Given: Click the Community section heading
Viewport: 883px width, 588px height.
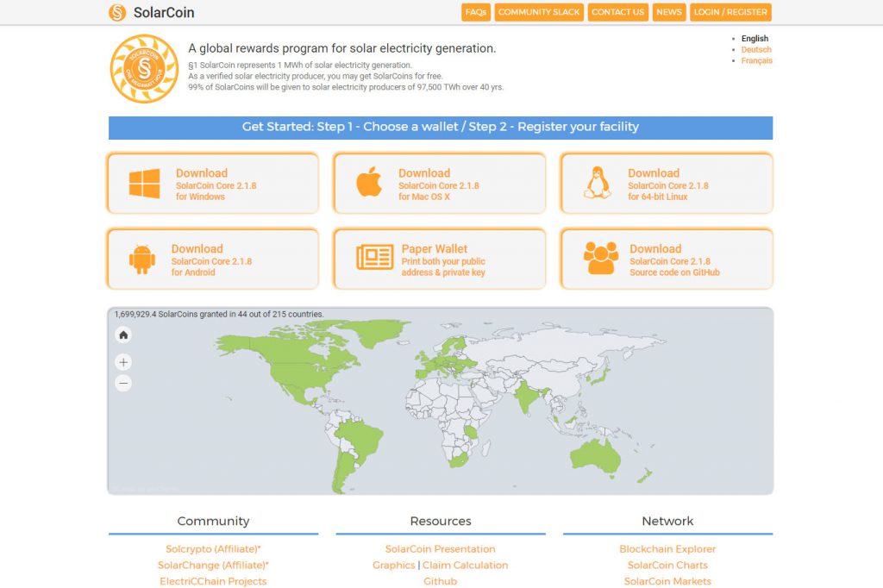Looking at the screenshot, I should 214,521.
